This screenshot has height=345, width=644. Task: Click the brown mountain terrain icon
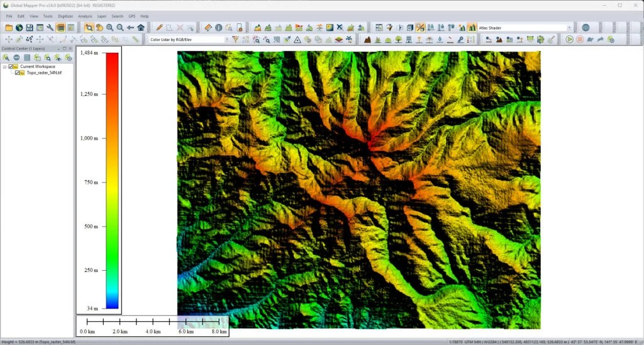coord(367,40)
